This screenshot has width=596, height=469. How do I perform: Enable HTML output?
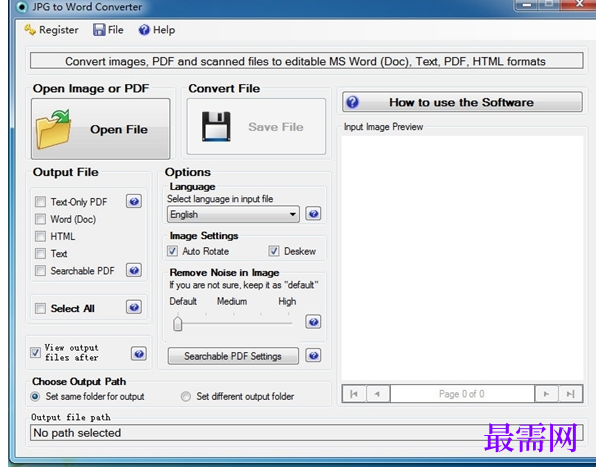click(40, 236)
